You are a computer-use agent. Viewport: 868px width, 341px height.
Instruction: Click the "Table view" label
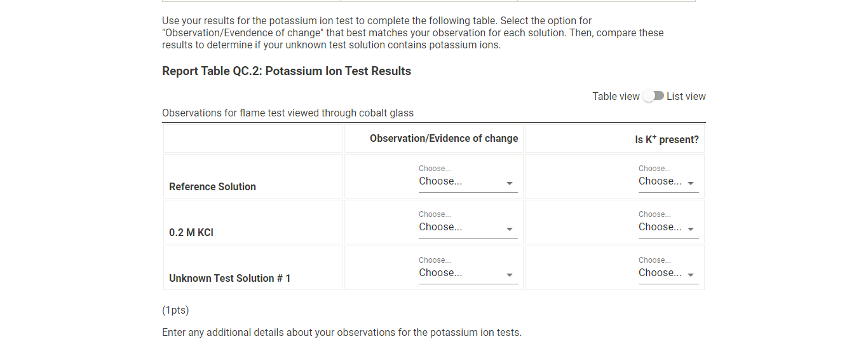tap(616, 97)
